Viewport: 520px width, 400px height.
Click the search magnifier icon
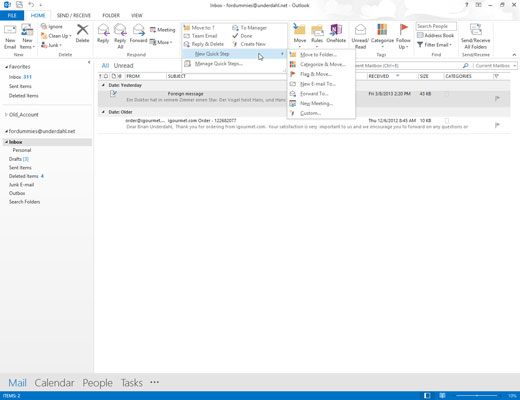click(x=466, y=66)
